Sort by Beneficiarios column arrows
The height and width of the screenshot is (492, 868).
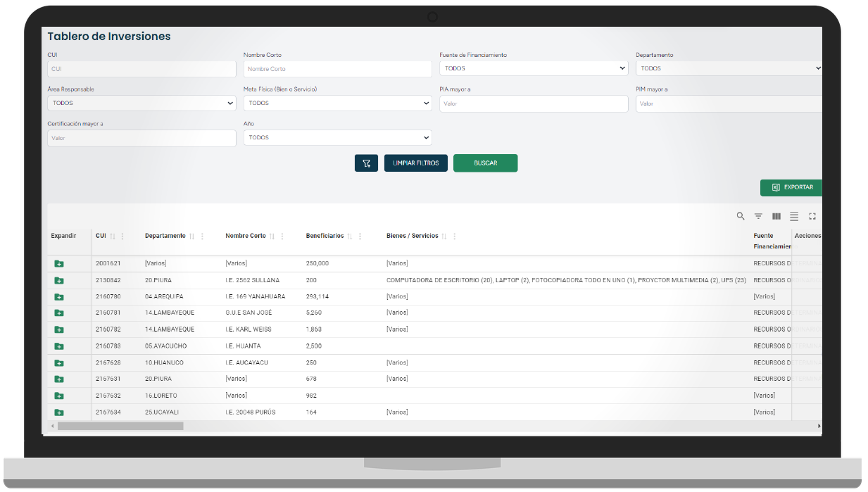point(350,236)
